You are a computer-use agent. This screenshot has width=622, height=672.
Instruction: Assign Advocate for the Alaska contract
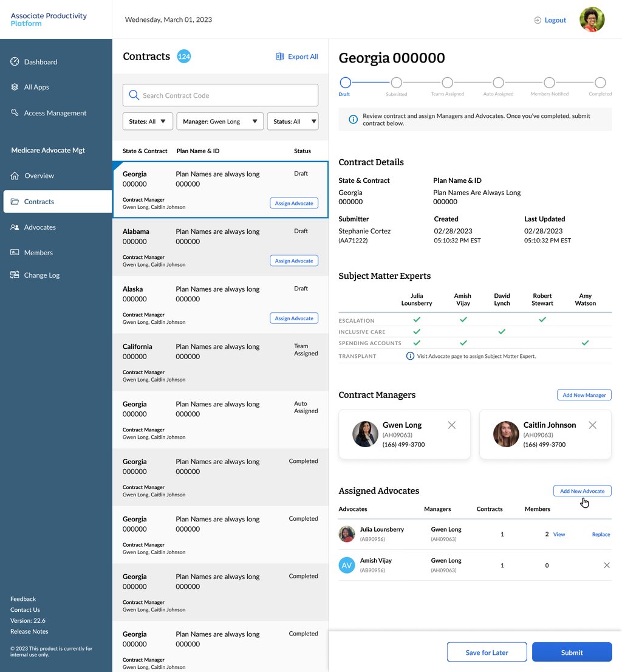pos(294,318)
